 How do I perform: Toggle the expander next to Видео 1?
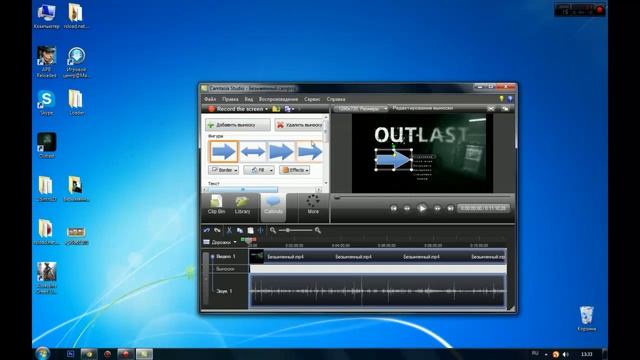tap(212, 257)
